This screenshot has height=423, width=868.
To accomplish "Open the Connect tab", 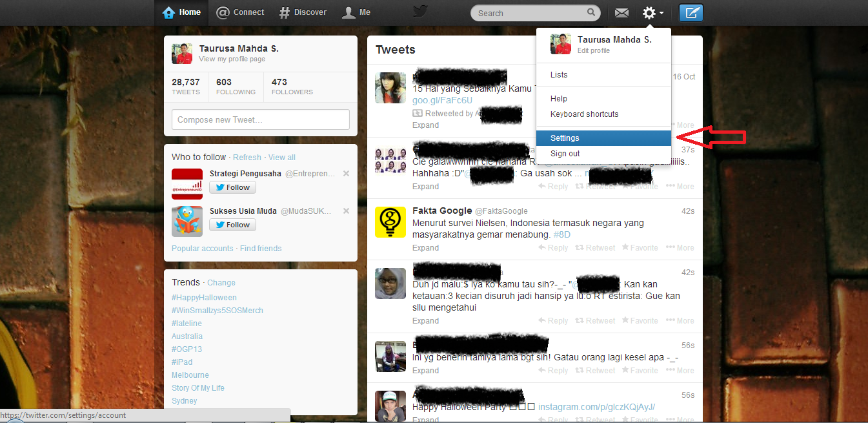I will pos(240,12).
